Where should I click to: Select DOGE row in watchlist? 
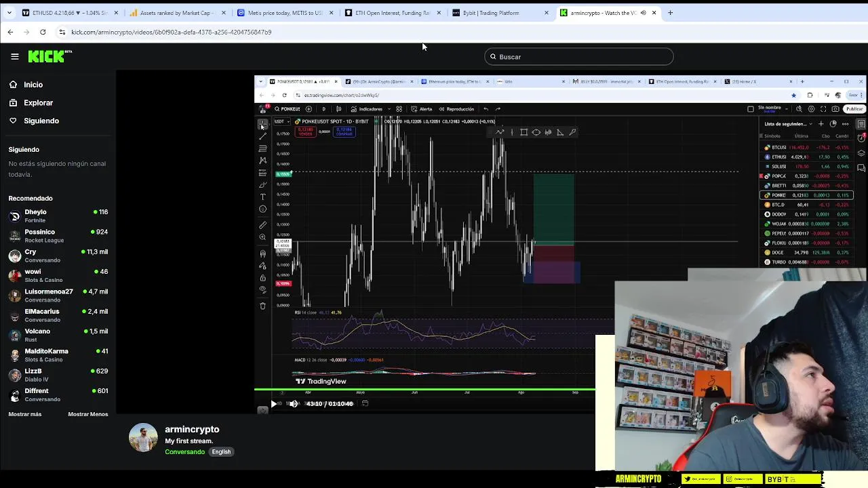(807, 253)
